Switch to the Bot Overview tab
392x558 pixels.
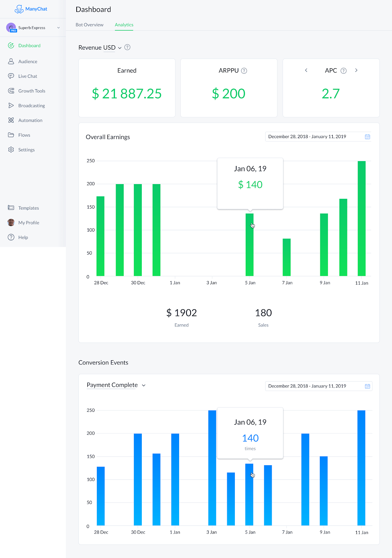90,25
